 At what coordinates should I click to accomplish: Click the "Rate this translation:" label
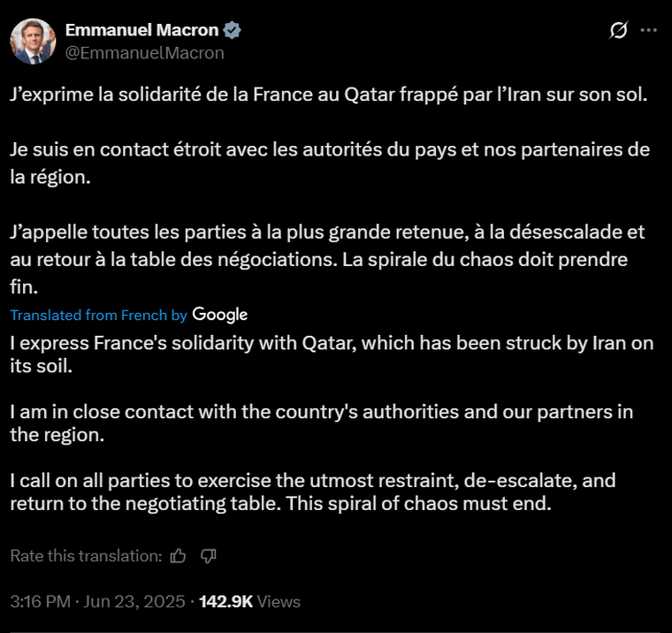click(x=86, y=556)
